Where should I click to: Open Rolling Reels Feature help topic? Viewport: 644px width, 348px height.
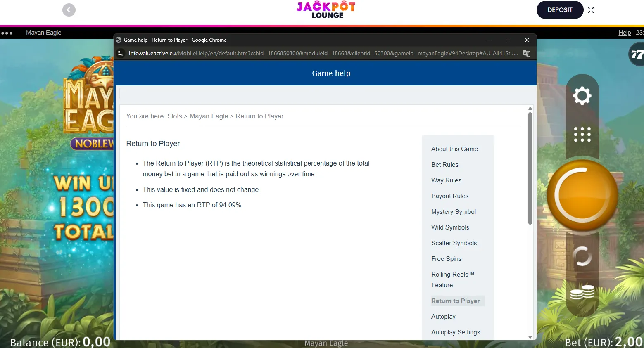(x=452, y=280)
